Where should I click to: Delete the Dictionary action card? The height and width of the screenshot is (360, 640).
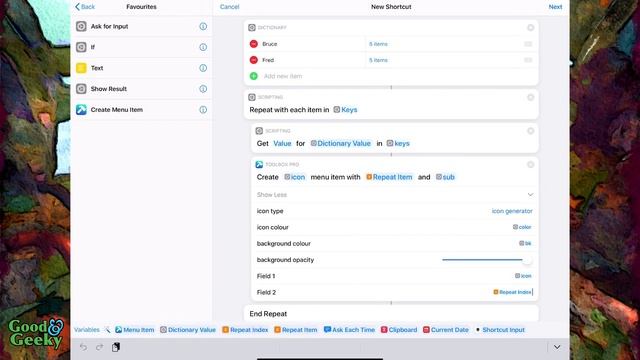[531, 28]
